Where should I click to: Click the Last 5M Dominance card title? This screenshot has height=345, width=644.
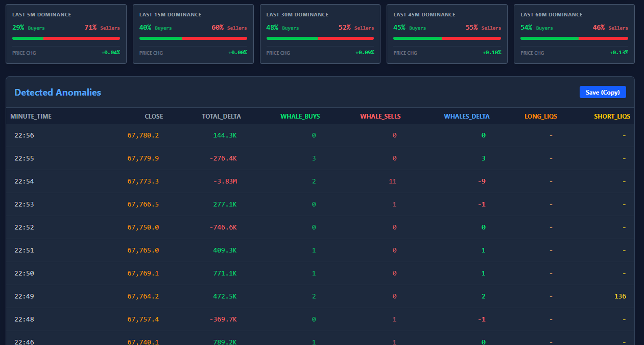click(42, 15)
